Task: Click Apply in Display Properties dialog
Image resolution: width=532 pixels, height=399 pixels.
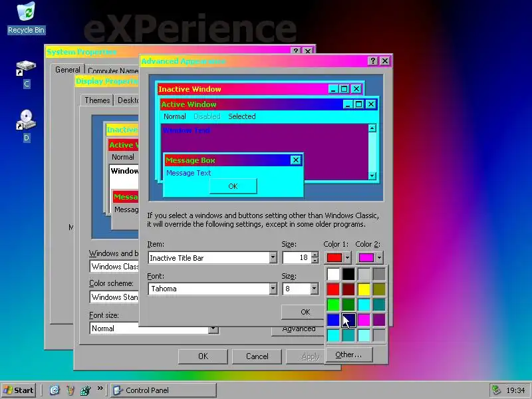Action: click(x=305, y=356)
